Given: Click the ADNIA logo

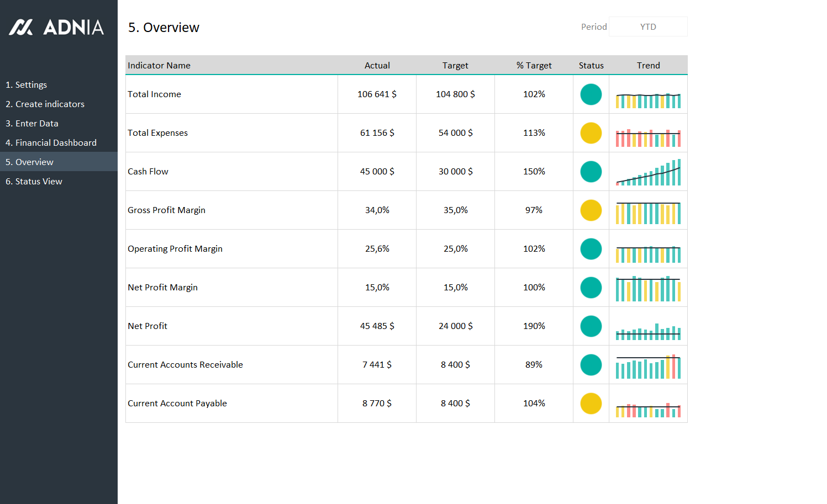Looking at the screenshot, I should [56, 27].
